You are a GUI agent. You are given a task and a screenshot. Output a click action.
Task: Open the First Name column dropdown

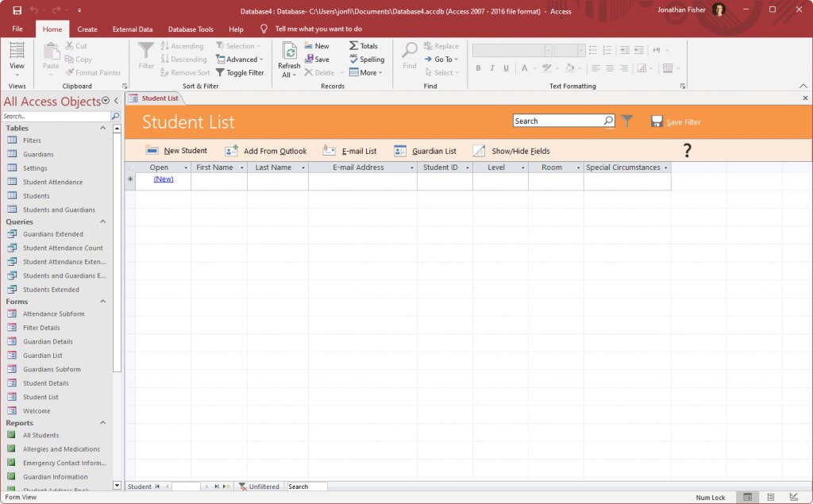(243, 167)
